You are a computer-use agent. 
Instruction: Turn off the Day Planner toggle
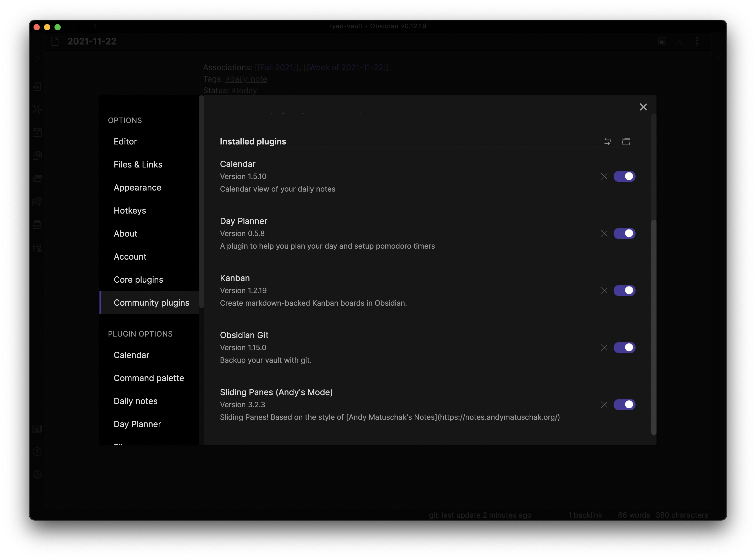point(624,233)
